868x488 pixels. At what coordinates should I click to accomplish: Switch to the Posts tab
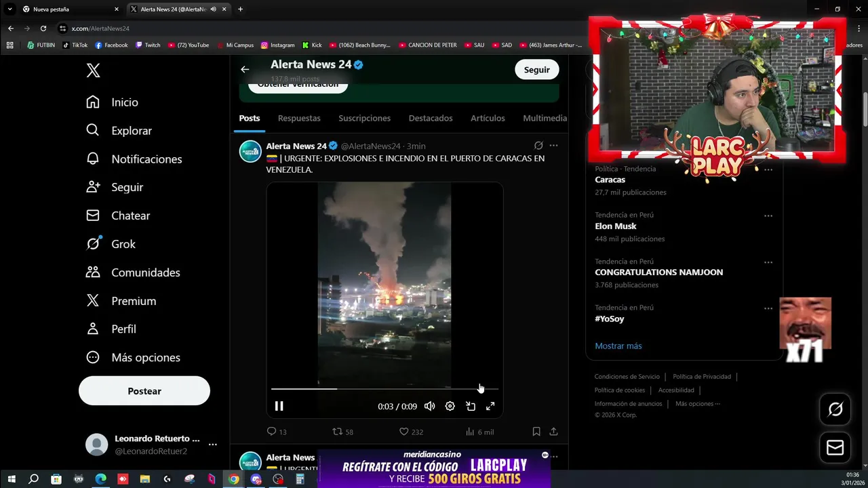click(250, 118)
